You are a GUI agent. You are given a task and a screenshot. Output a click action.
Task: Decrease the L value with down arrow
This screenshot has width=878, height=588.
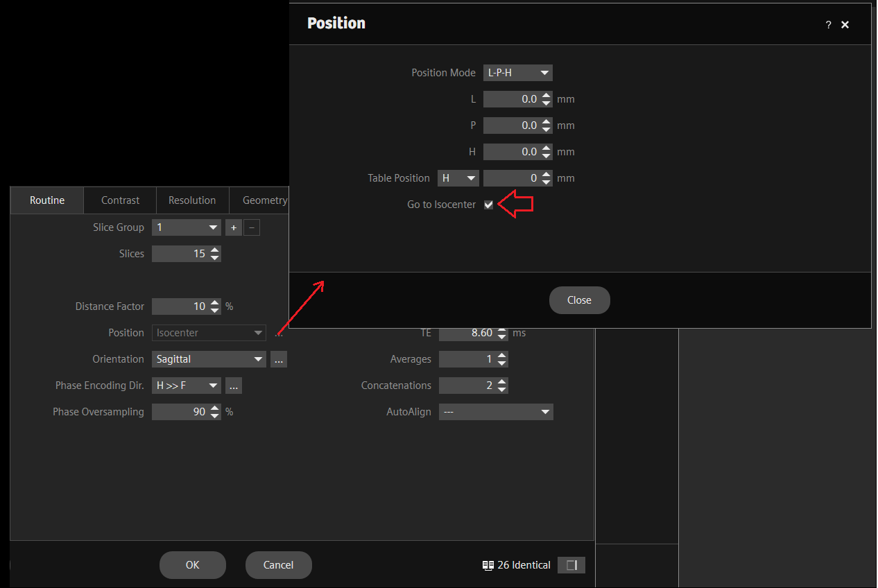546,103
